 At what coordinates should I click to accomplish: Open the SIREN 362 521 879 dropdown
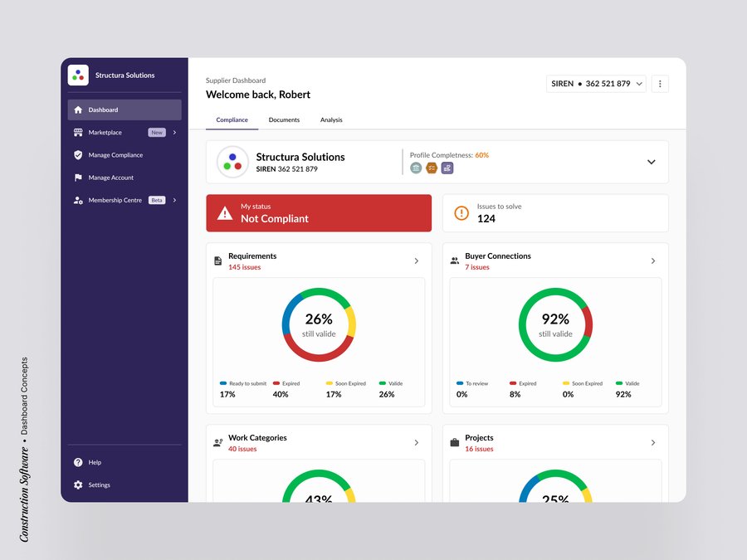coord(597,84)
